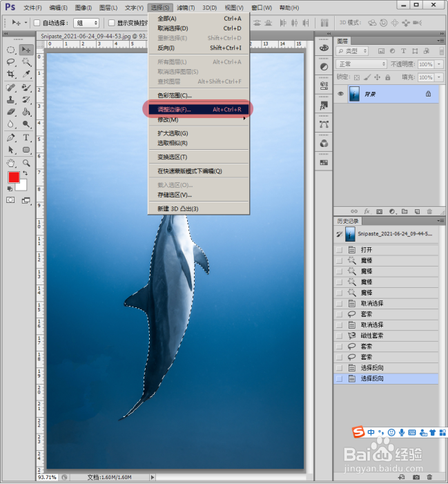This screenshot has height=484, width=448.
Task: Choose 存储选区(V)... menu entry
Action: tap(199, 195)
